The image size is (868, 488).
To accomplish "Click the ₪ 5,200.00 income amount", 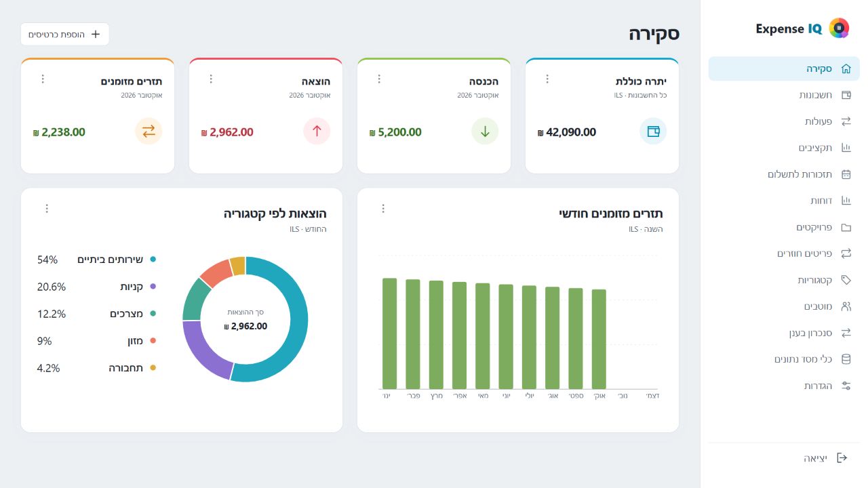I will click(395, 132).
